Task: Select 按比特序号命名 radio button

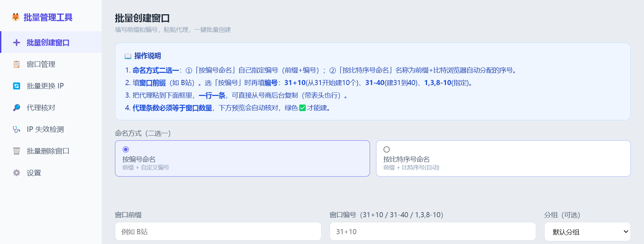Action: (x=387, y=149)
